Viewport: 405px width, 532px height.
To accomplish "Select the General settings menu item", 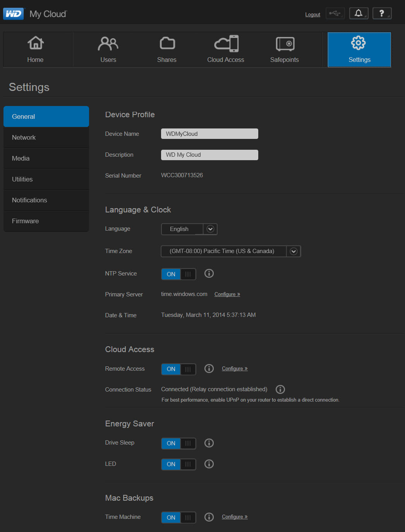I will coord(46,116).
